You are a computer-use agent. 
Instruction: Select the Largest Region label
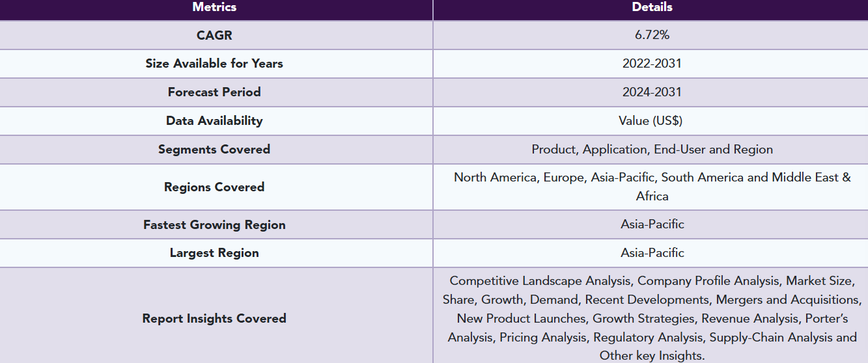click(214, 253)
